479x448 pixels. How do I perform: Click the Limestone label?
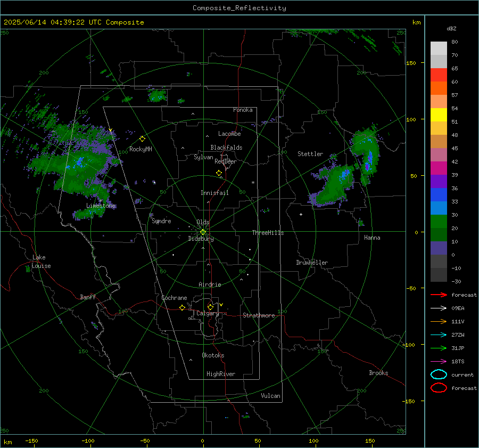(101, 206)
